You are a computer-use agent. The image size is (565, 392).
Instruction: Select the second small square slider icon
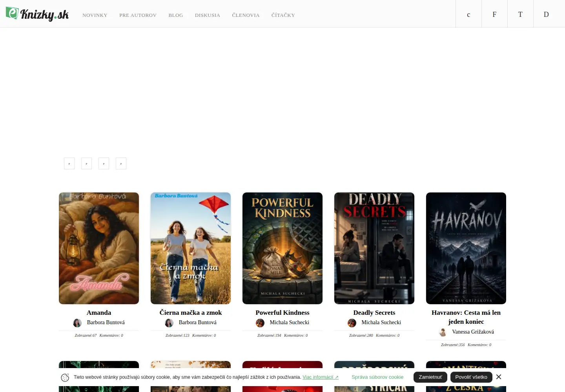coord(86,163)
